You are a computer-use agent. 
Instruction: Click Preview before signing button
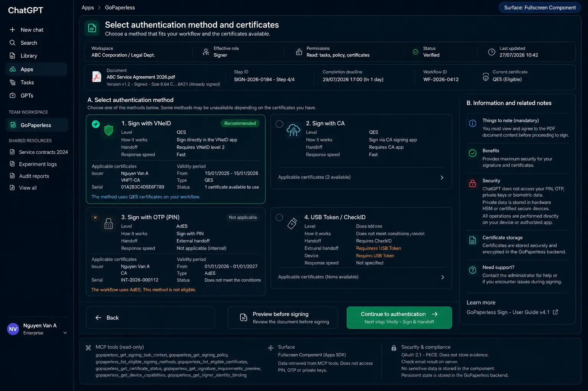click(283, 318)
